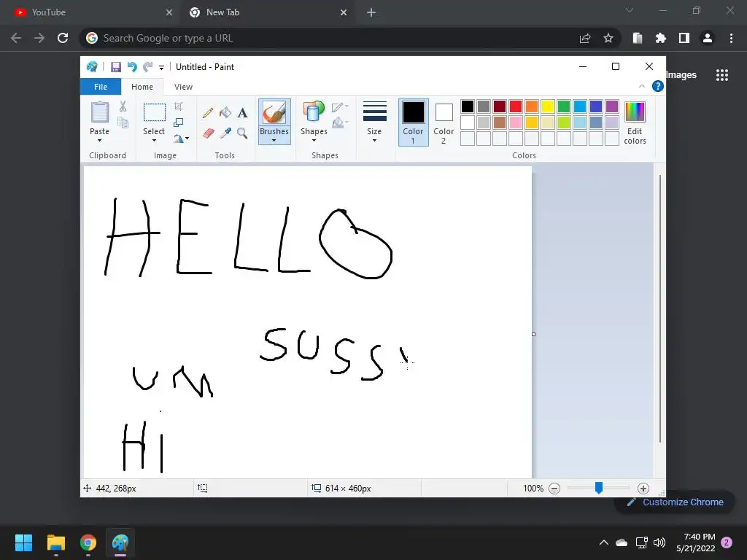Open Customize Quick Access Toolbar arrow
The width and height of the screenshot is (747, 560).
(x=161, y=68)
